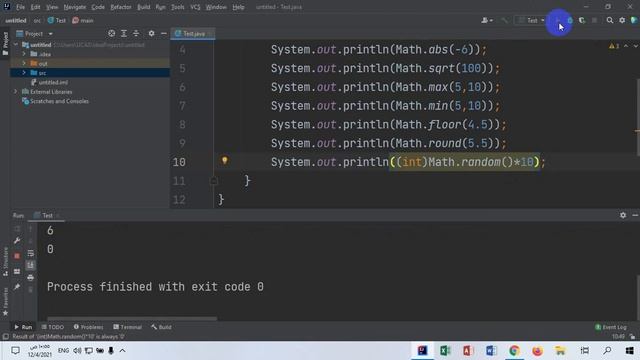The width and height of the screenshot is (640, 360).
Task: Open Project panel gear options
Action: pyautogui.click(x=151, y=33)
